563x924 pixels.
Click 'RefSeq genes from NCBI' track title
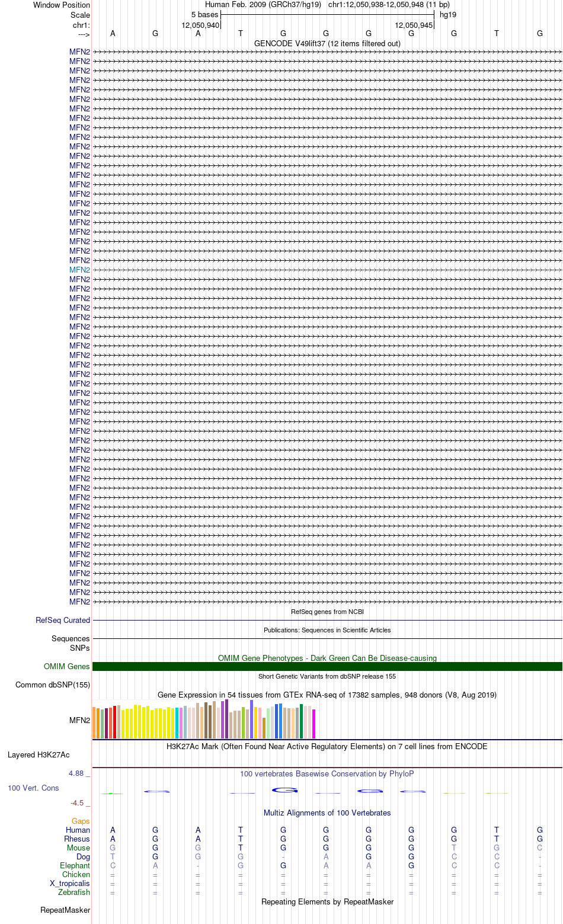click(x=327, y=612)
